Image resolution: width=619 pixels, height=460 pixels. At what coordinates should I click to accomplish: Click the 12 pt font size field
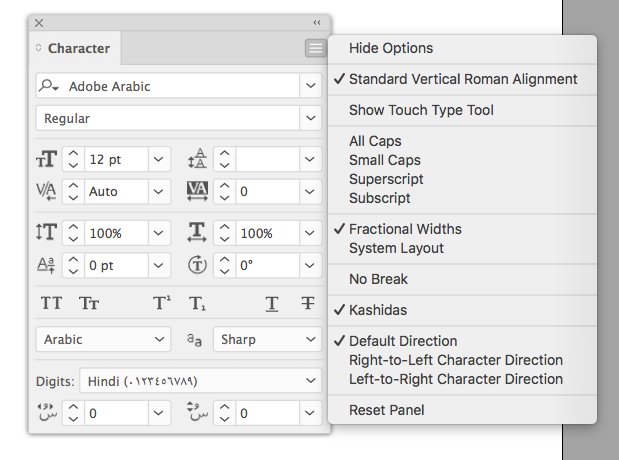116,159
